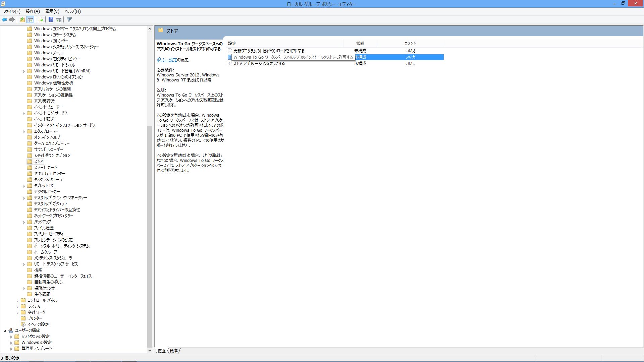Click the tree pane scrollbar down arrow
Image resolution: width=644 pixels, height=362 pixels.
150,351
